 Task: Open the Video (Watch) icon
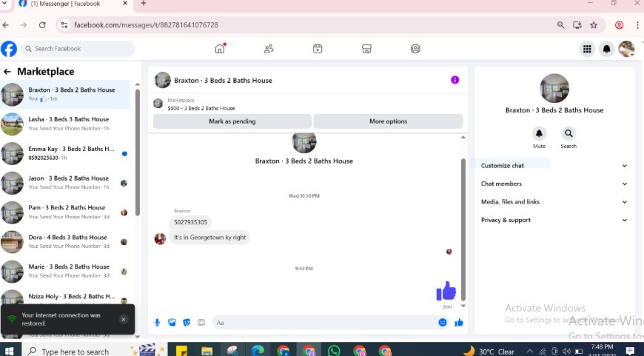pos(318,49)
